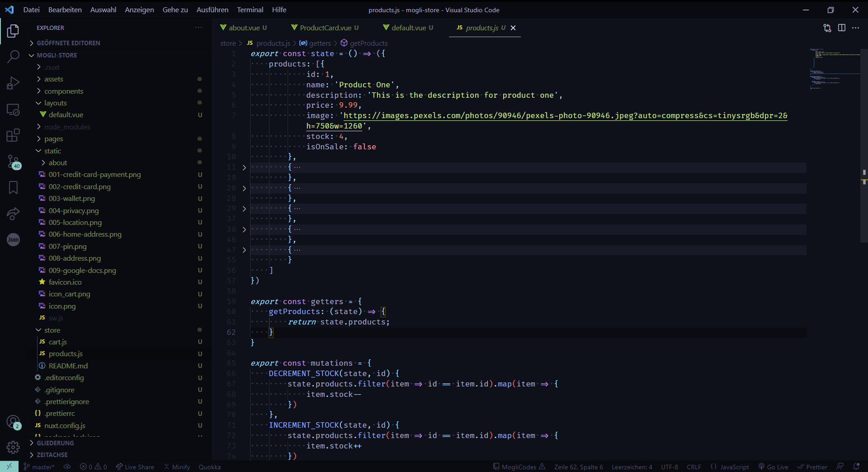Screen dimensions: 868x472
Task: Open the Extensions view
Action: coord(13,135)
